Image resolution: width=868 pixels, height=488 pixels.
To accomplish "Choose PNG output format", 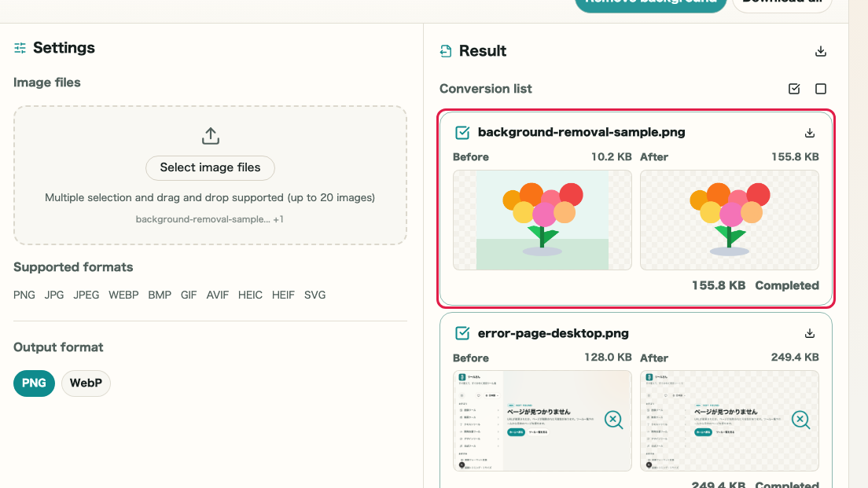I will point(35,383).
